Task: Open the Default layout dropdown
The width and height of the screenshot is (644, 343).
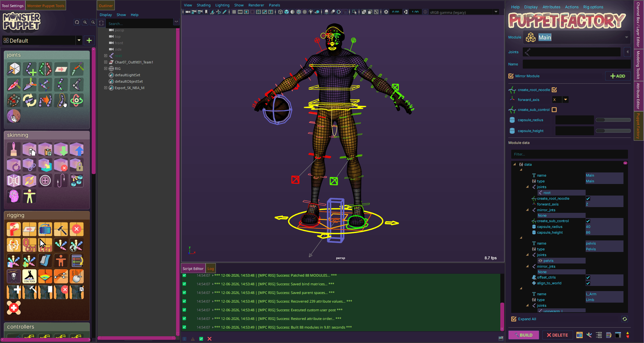Action: [x=79, y=40]
